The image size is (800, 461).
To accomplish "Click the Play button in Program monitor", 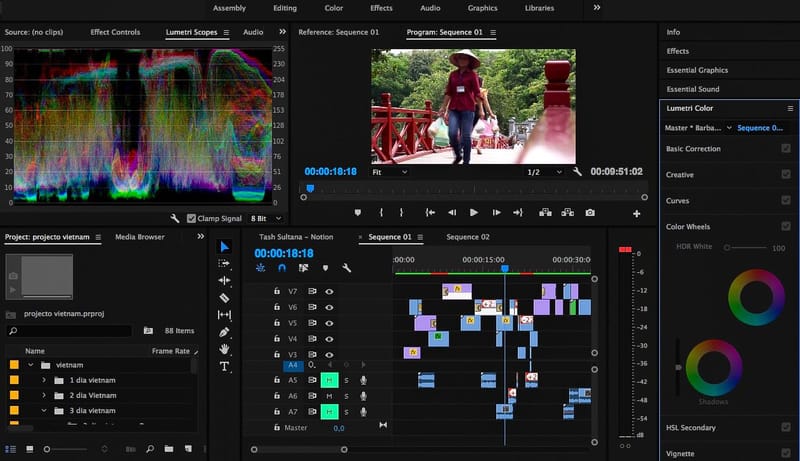I will (x=474, y=213).
